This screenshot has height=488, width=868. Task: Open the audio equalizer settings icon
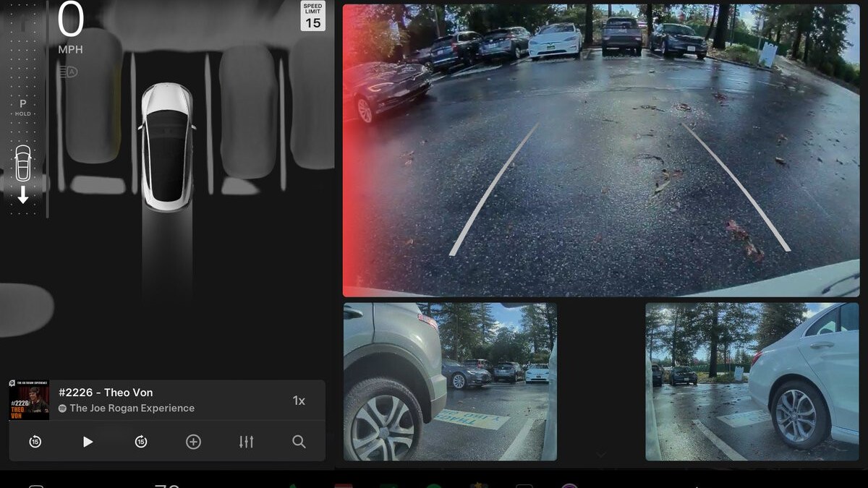246,442
